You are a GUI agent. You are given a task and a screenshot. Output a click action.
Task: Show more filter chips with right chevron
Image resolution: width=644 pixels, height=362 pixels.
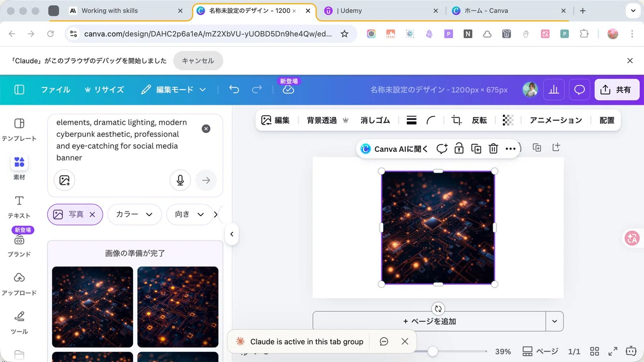pyautogui.click(x=216, y=215)
